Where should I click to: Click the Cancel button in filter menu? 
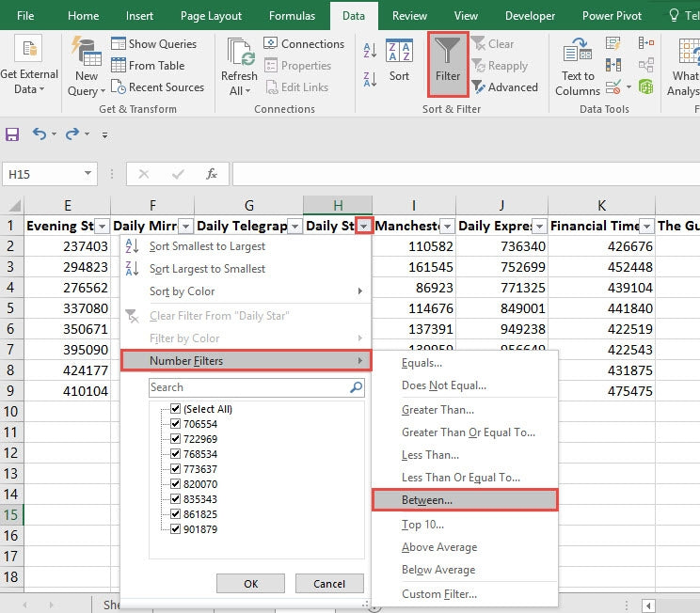[x=329, y=584]
